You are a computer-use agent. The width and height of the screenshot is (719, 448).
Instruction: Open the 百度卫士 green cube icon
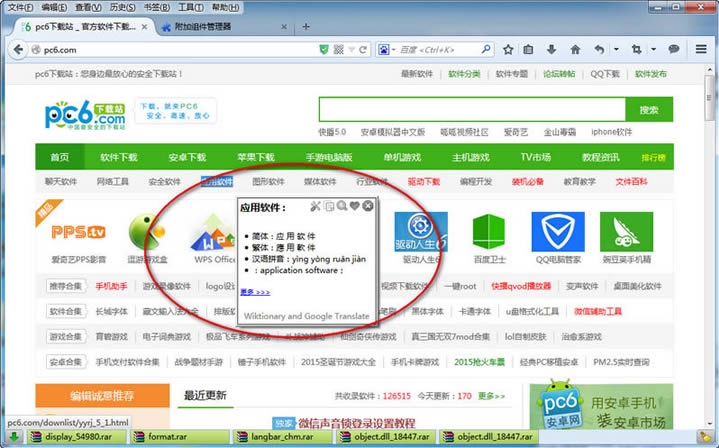489,232
